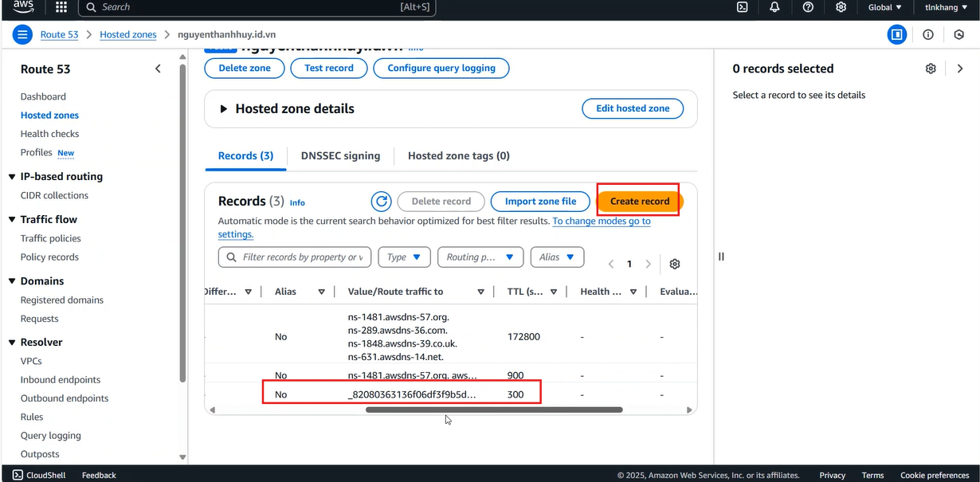Open the Type filter dropdown

pos(404,257)
